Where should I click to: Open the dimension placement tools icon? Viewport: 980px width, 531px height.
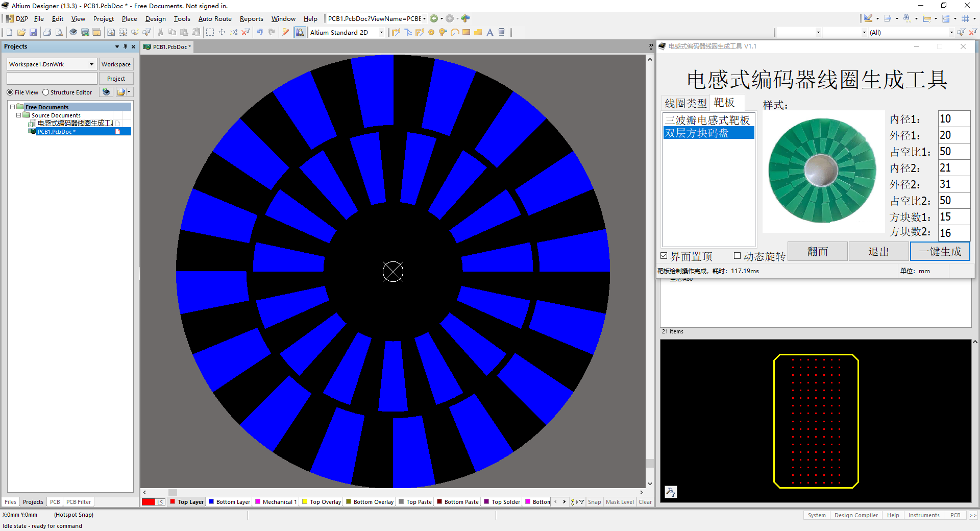coord(926,18)
